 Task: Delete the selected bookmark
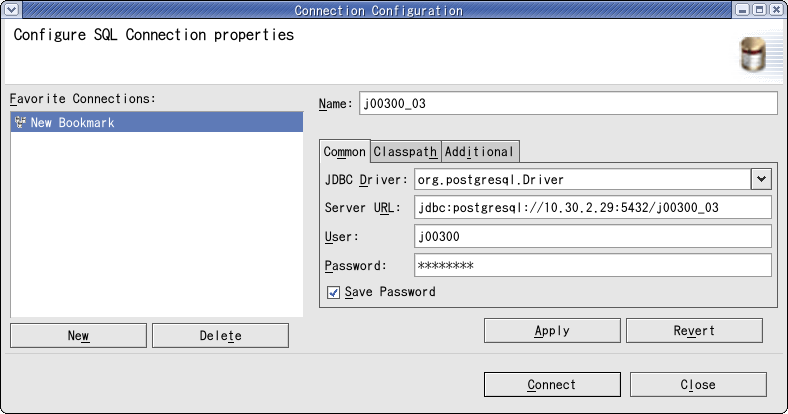click(x=220, y=335)
